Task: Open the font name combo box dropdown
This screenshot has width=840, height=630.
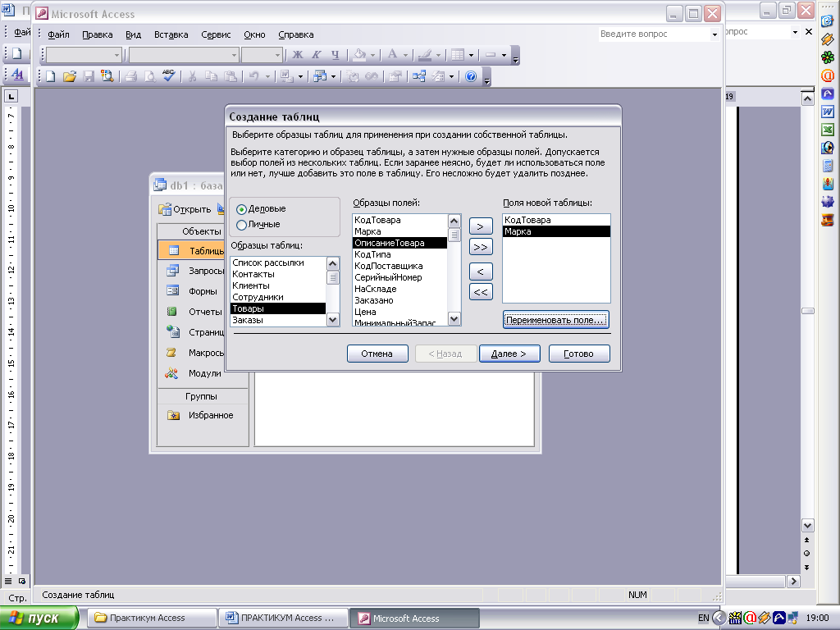Action: coord(234,55)
